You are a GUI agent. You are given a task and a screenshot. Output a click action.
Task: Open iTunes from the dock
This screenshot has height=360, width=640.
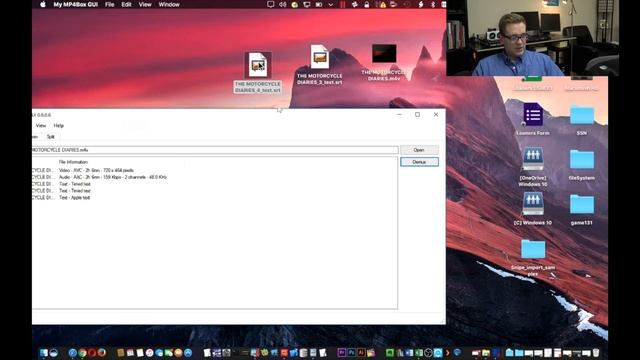tap(150, 353)
